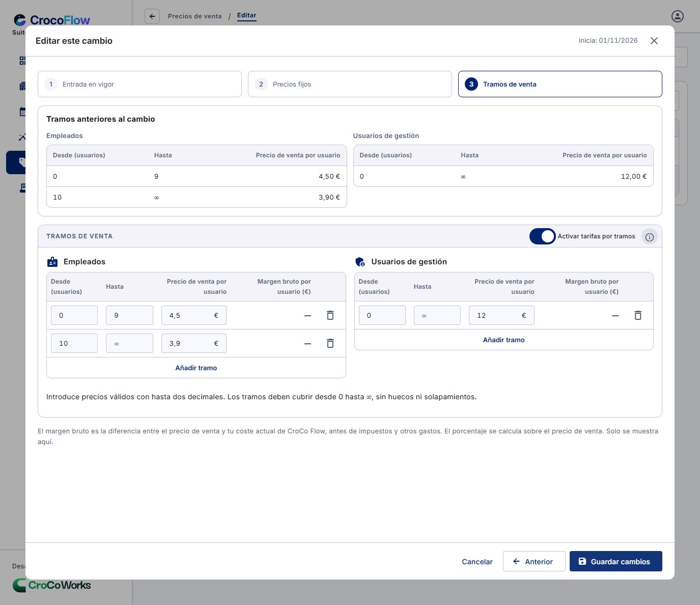Click the CroCoWorks logo at bottom

coord(52,585)
